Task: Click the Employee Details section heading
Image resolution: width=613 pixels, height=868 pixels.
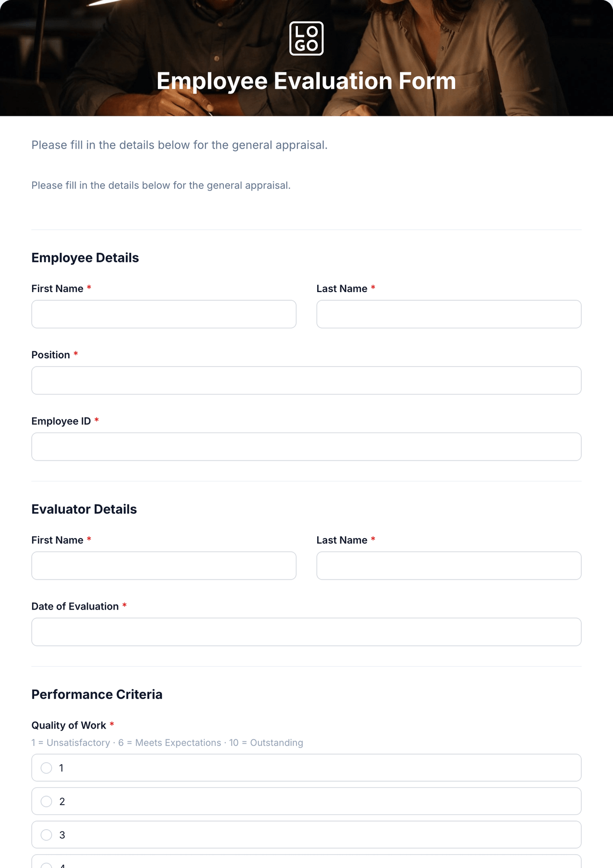Action: click(x=85, y=258)
